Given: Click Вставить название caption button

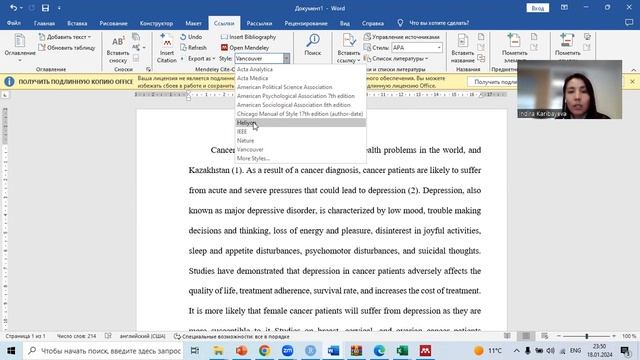Looking at the screenshot, I should coord(462,49).
